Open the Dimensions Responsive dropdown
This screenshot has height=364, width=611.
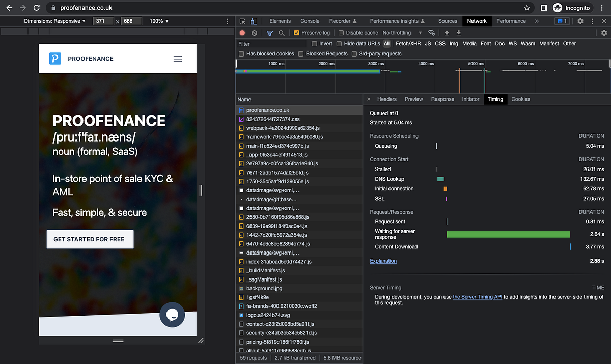click(x=54, y=21)
